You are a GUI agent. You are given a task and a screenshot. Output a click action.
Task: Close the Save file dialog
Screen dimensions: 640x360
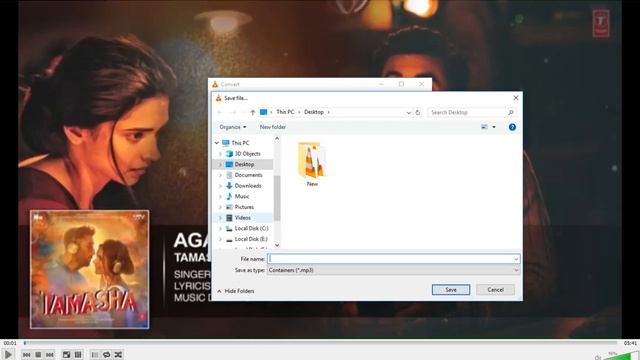(516, 98)
